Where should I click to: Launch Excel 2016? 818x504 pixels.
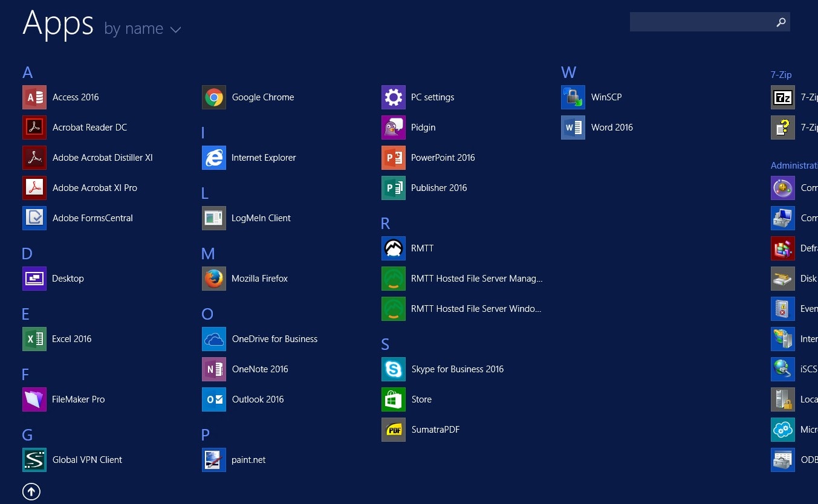click(x=57, y=339)
